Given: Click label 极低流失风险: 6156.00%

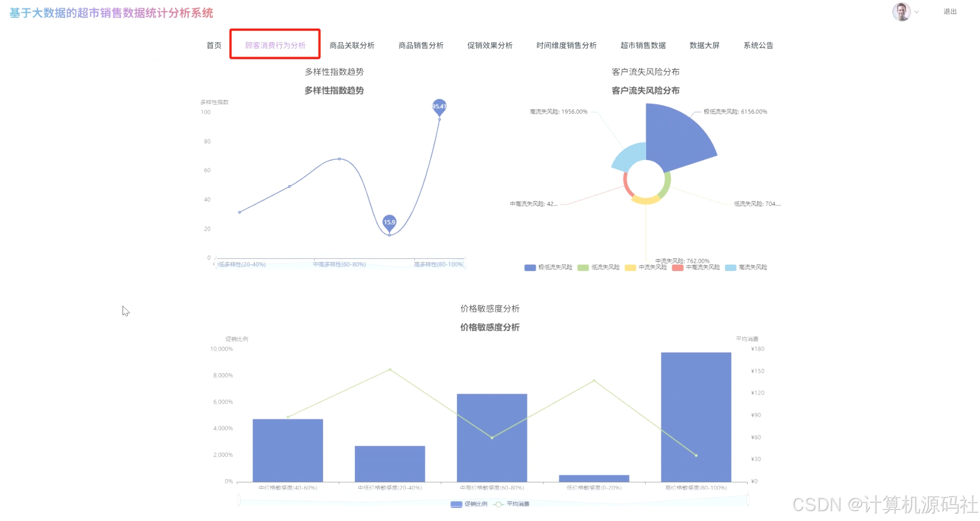Looking at the screenshot, I should [x=735, y=112].
